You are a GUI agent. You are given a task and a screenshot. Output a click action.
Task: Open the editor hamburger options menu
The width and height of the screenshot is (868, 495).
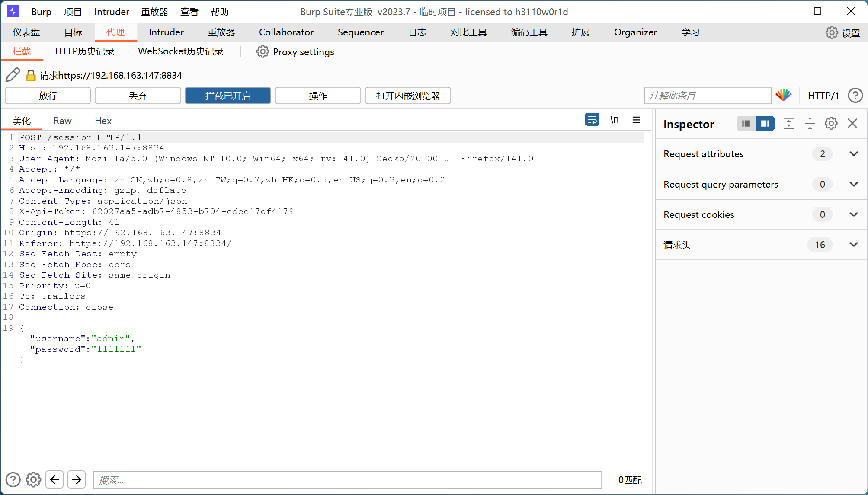coord(636,120)
